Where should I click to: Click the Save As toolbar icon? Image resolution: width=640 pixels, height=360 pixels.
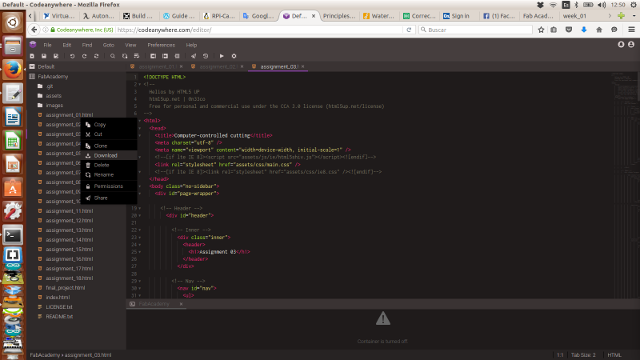point(56,56)
